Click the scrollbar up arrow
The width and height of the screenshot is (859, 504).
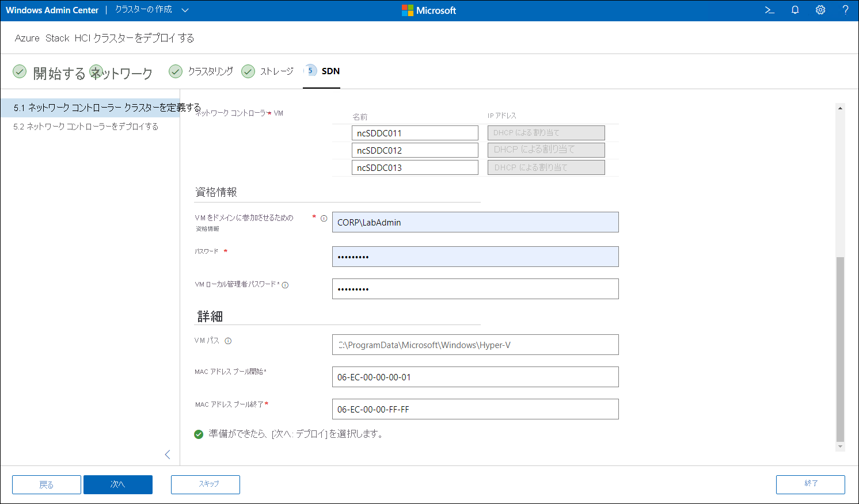(840, 108)
